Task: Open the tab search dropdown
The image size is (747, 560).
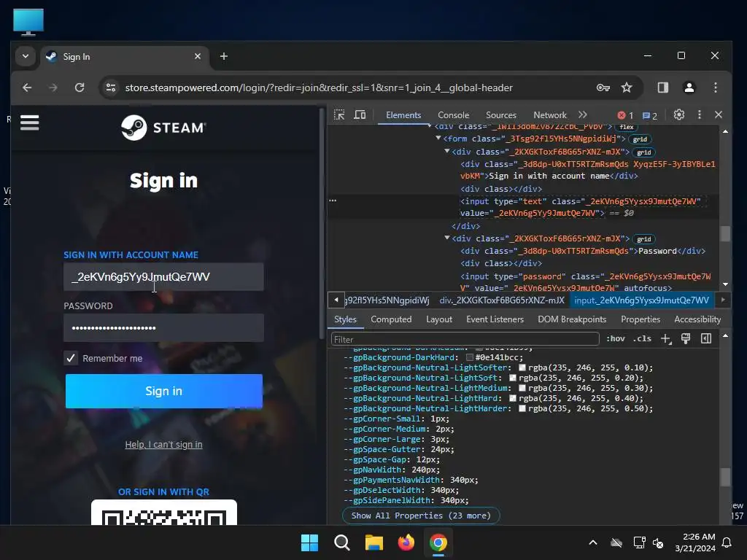Action: point(26,56)
